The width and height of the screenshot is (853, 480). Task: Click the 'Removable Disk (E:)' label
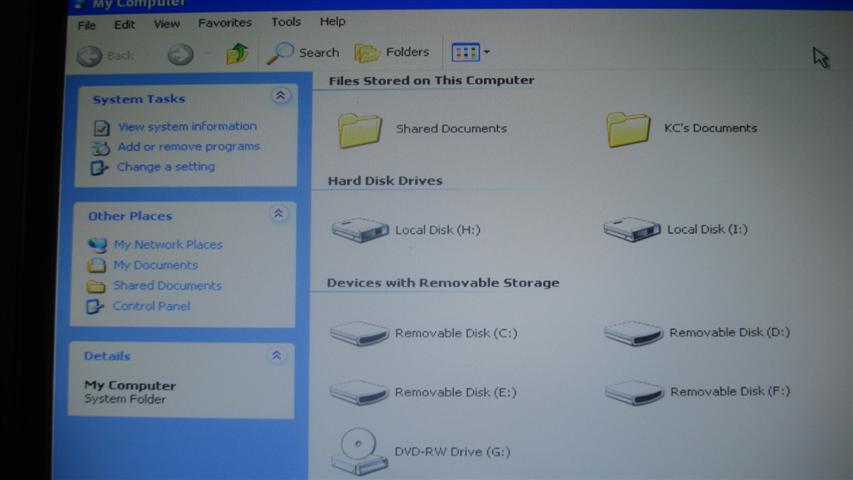455,392
